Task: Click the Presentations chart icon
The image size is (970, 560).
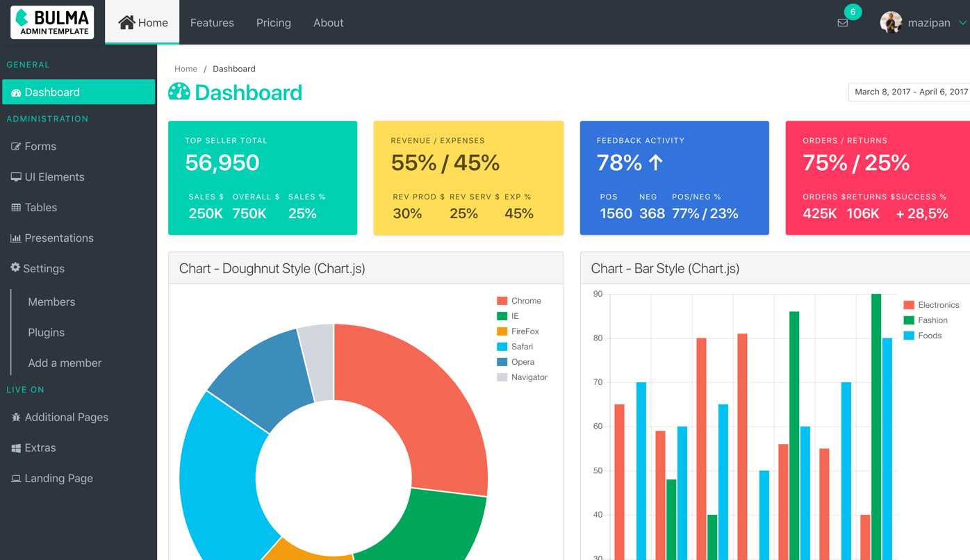Action: 16,238
